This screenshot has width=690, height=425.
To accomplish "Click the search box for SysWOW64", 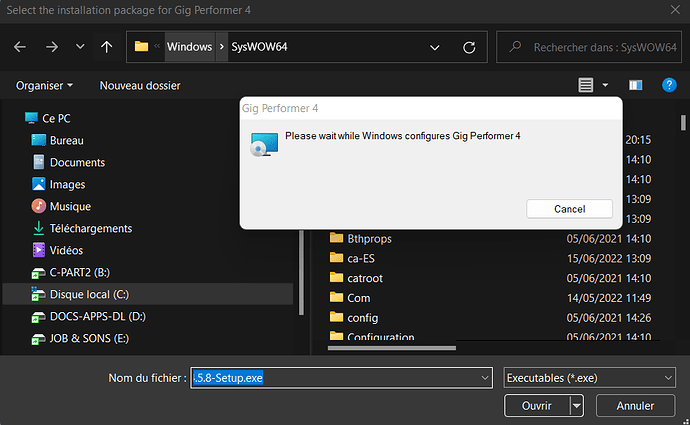I will (x=589, y=47).
